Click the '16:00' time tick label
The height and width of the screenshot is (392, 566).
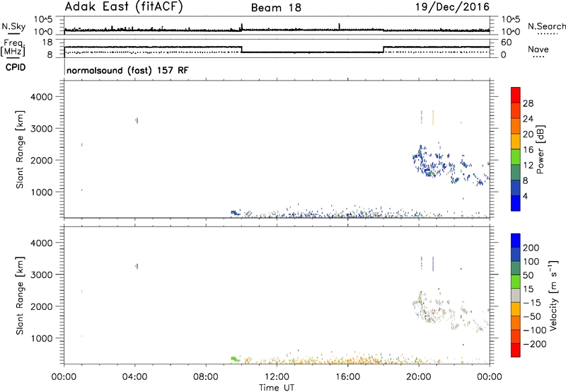tap(347, 377)
